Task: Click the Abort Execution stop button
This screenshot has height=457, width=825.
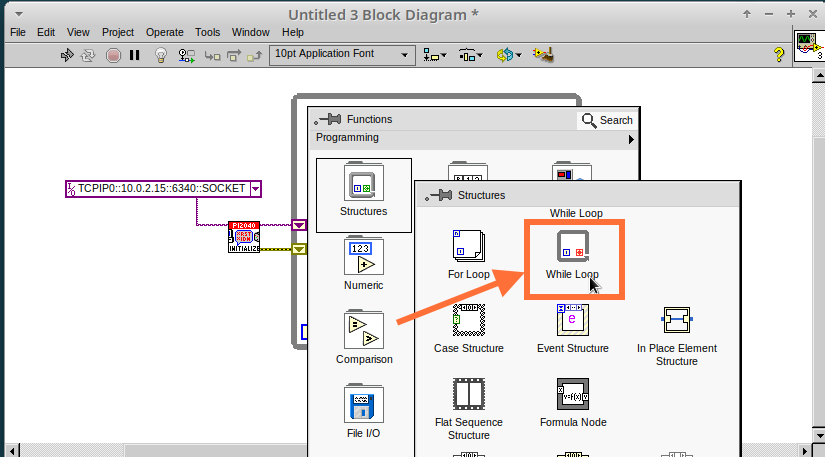Action: pyautogui.click(x=113, y=55)
